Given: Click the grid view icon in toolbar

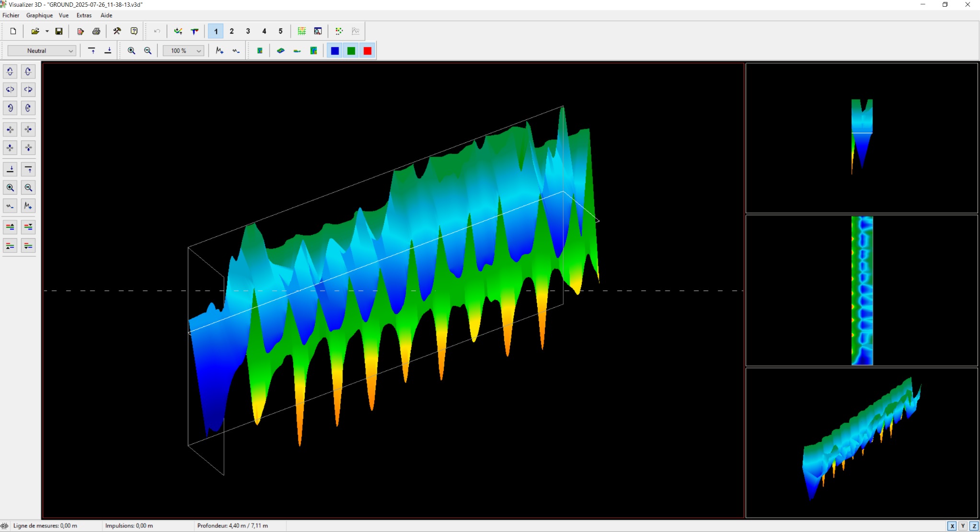Looking at the screenshot, I should 301,31.
